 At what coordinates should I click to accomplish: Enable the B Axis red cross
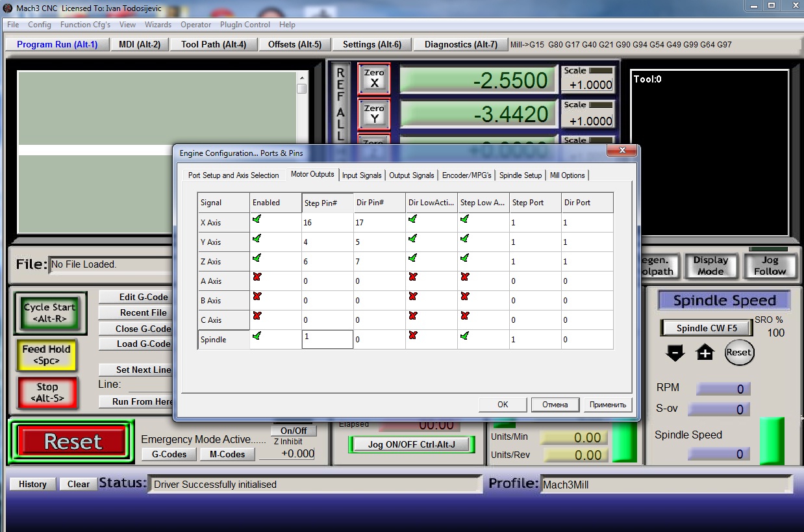[x=257, y=297]
